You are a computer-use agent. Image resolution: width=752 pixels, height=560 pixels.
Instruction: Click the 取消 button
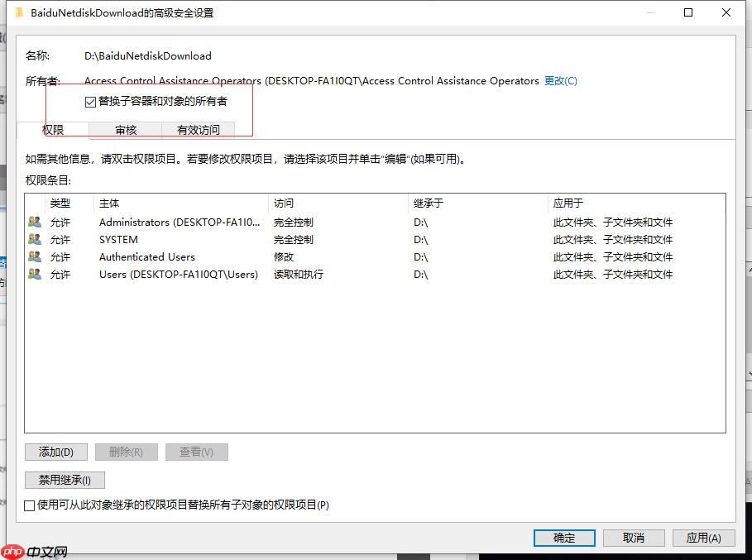point(634,538)
